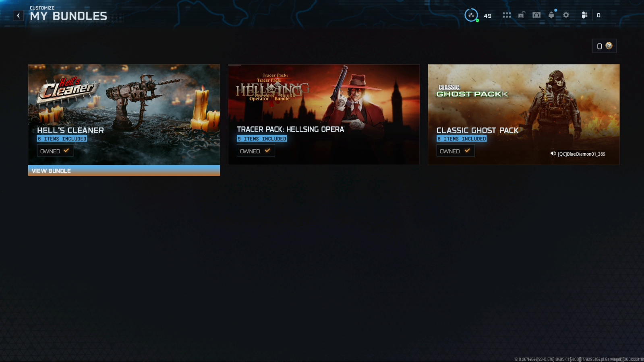Image resolution: width=644 pixels, height=362 pixels.
Task: Click the 'HELL'S CLEANER' bundle title
Action: click(x=70, y=130)
